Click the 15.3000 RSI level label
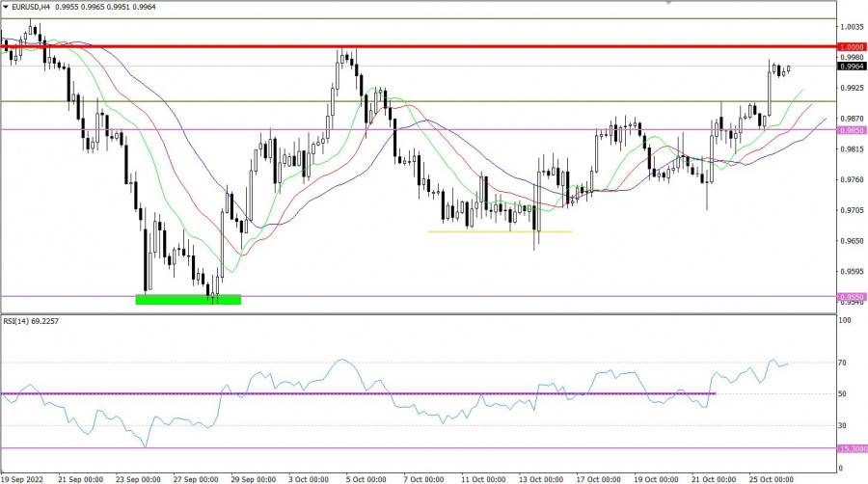This screenshot has width=868, height=484. tap(851, 447)
